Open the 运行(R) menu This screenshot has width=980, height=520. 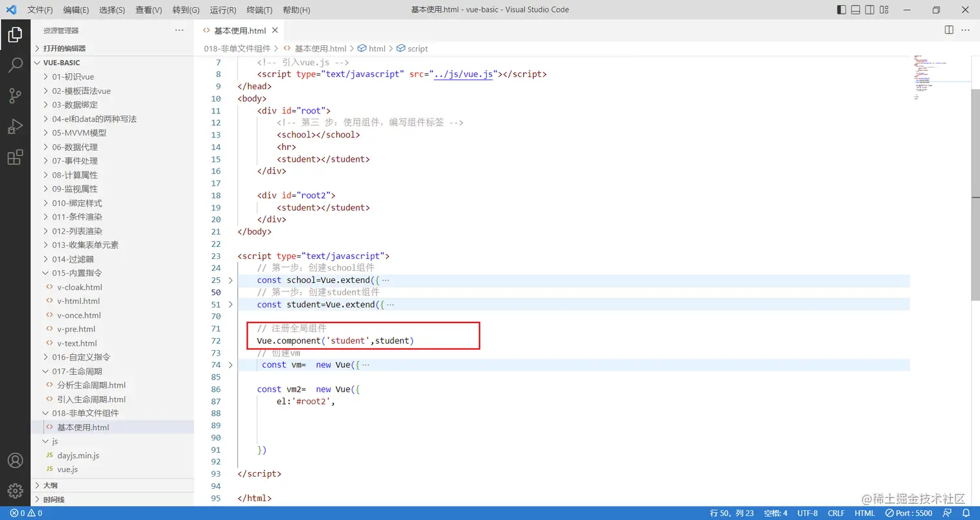click(x=223, y=10)
